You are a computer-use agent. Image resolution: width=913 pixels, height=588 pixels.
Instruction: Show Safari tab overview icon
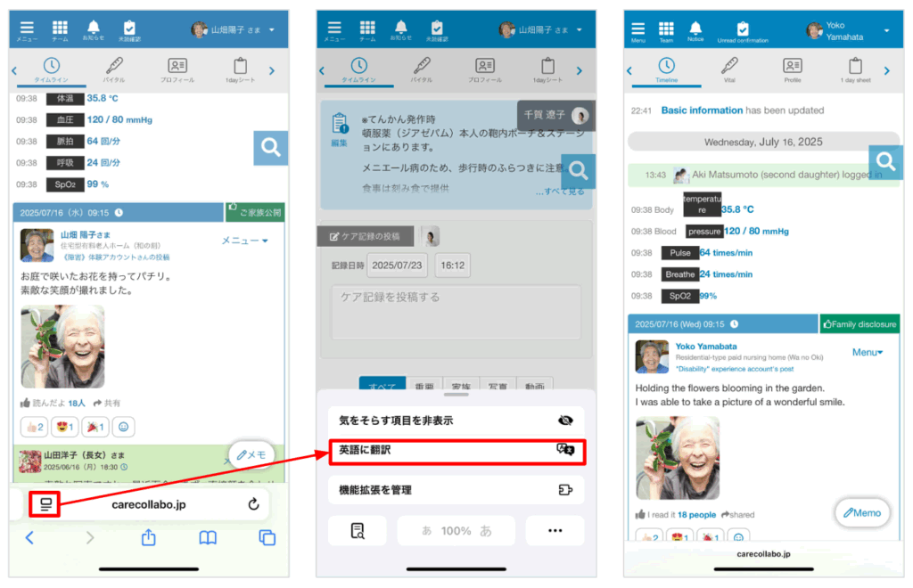[267, 537]
